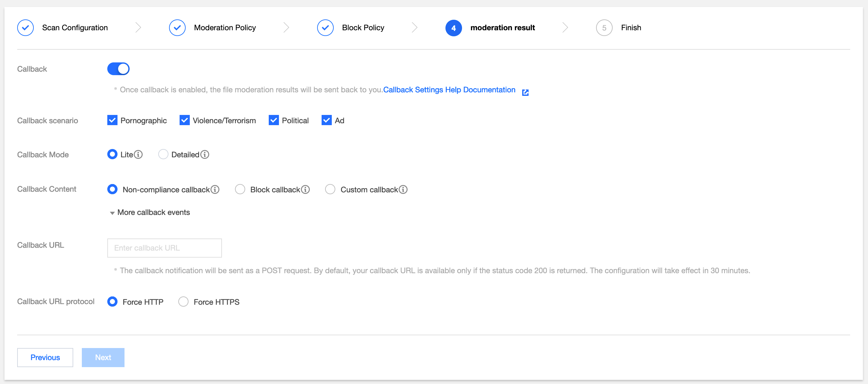The height and width of the screenshot is (384, 868).
Task: Click info icon beside Custom callback
Action: [x=403, y=190]
